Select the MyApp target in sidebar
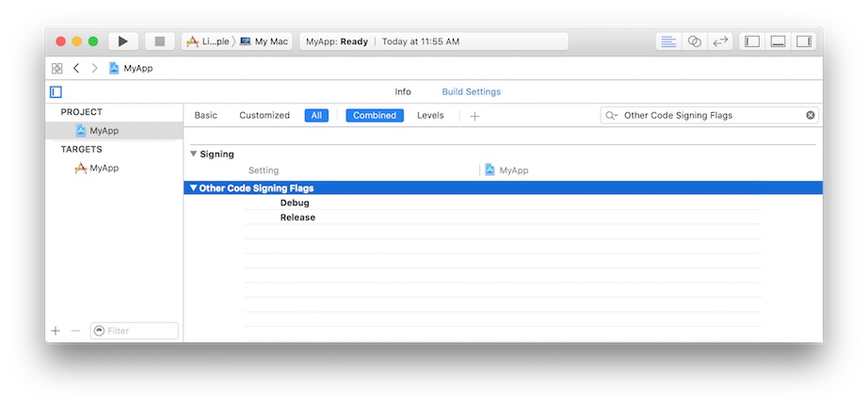868x407 pixels. click(x=103, y=169)
